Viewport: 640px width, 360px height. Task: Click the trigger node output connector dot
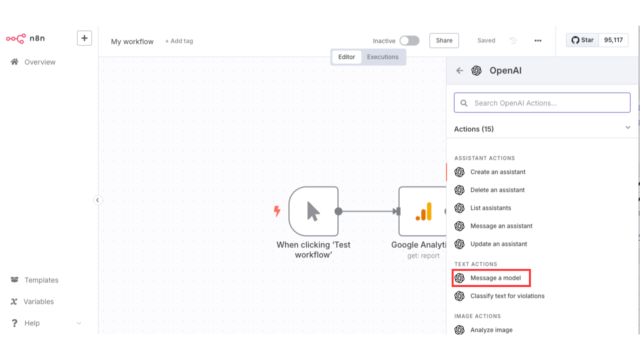tap(338, 211)
